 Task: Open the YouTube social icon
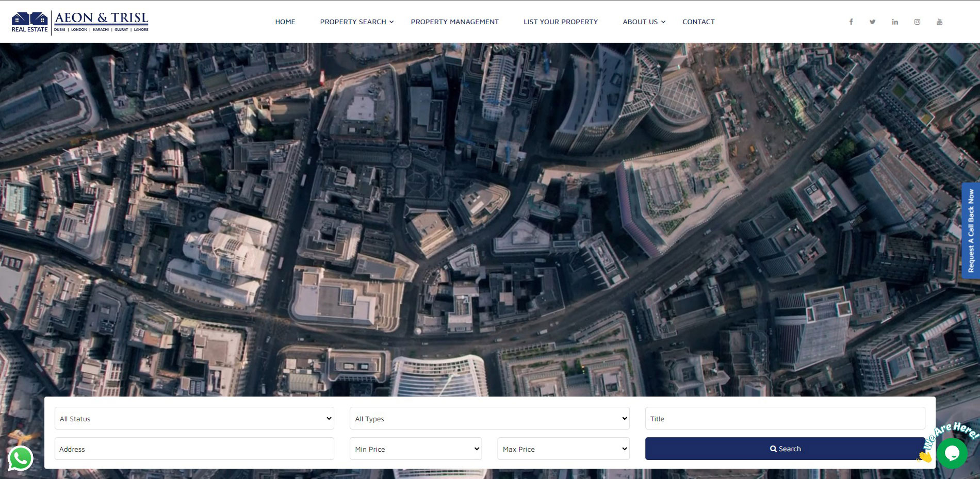pyautogui.click(x=939, y=22)
